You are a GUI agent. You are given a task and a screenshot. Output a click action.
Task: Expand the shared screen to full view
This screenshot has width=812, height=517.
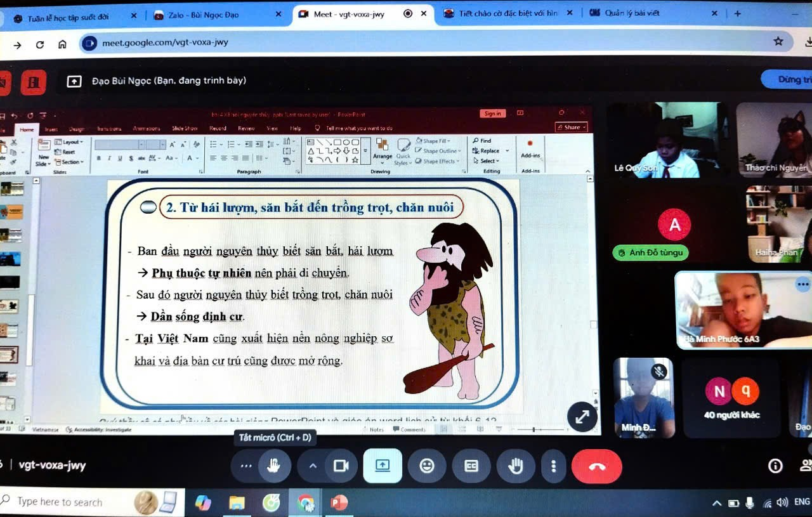coord(582,417)
